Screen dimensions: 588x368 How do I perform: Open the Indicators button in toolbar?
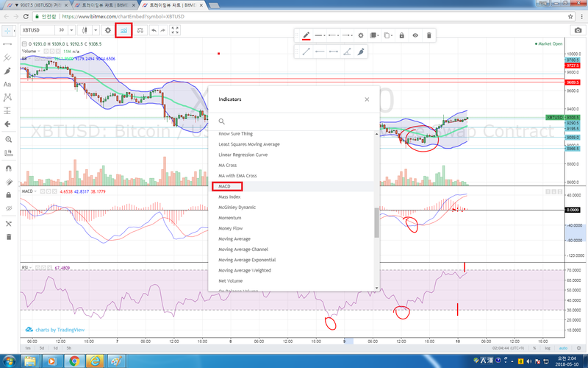[x=123, y=30]
